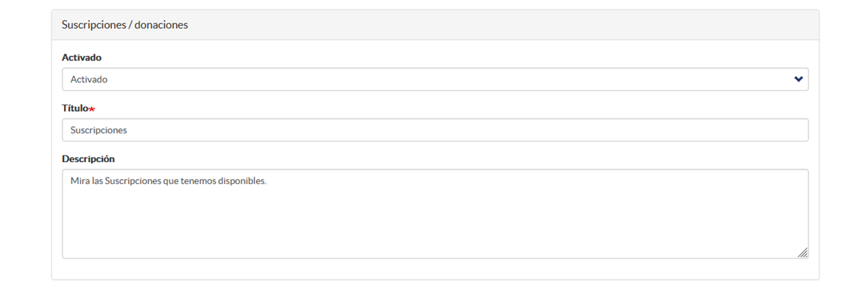The height and width of the screenshot is (299, 868).
Task: Select the 'Activado' value text in dropdown
Action: (x=89, y=80)
